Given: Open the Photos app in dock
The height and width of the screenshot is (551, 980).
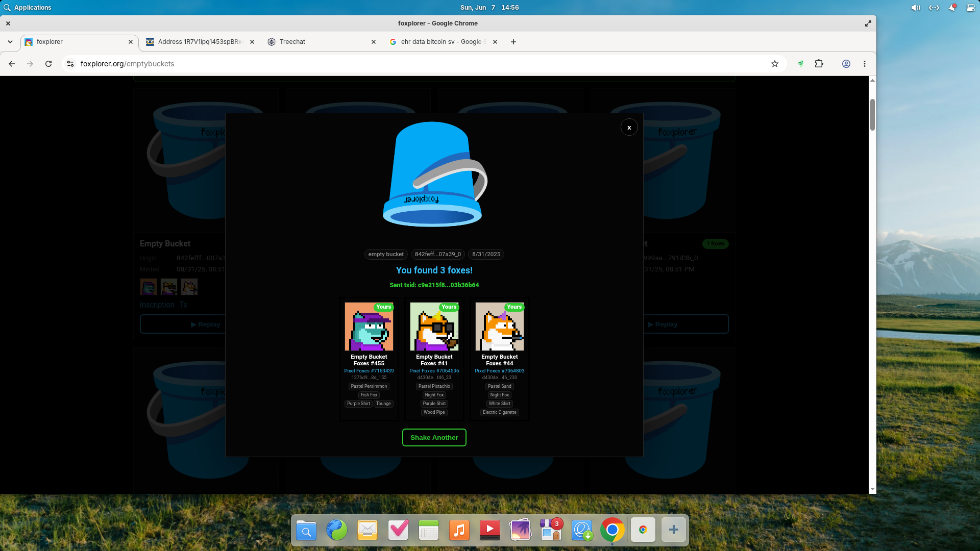Looking at the screenshot, I should click(x=521, y=531).
